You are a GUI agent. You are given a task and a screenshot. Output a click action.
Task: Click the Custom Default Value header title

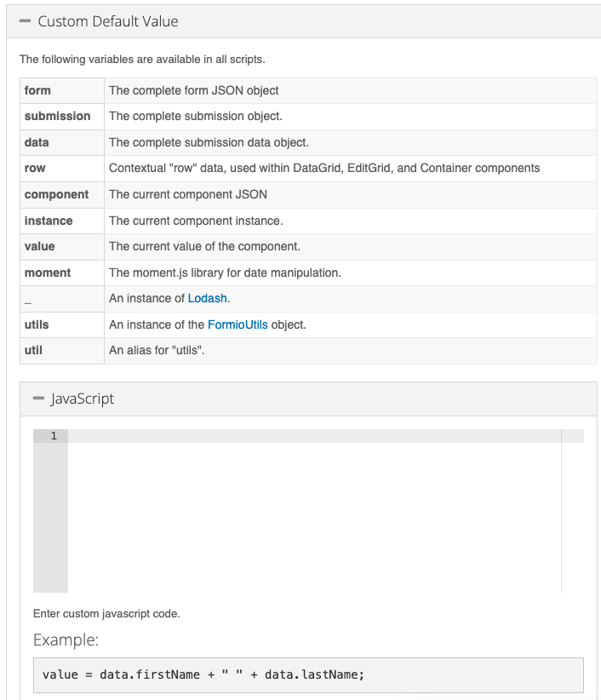(x=108, y=21)
